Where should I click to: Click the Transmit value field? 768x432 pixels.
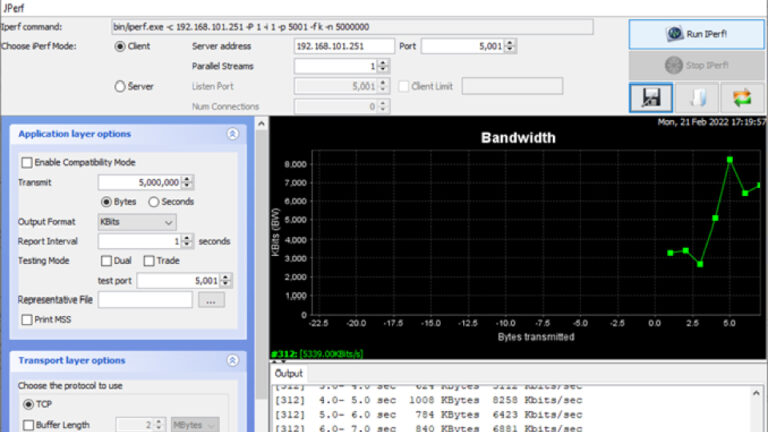(140, 183)
